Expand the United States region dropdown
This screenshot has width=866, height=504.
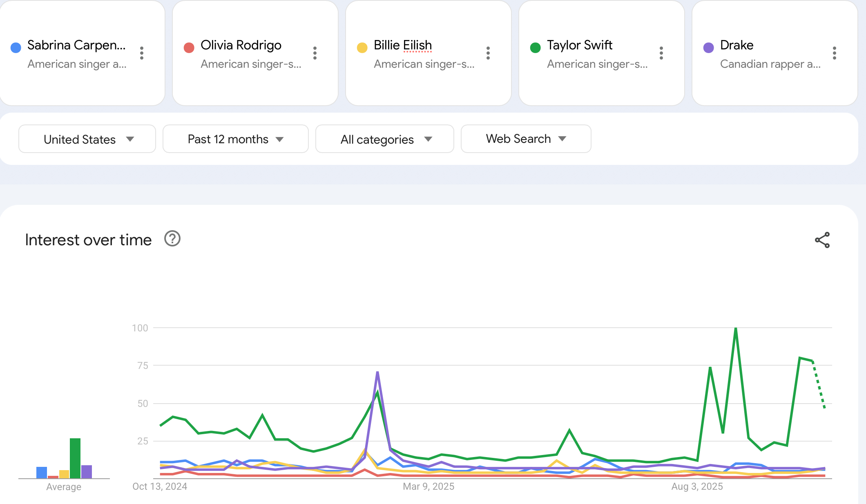click(x=87, y=139)
